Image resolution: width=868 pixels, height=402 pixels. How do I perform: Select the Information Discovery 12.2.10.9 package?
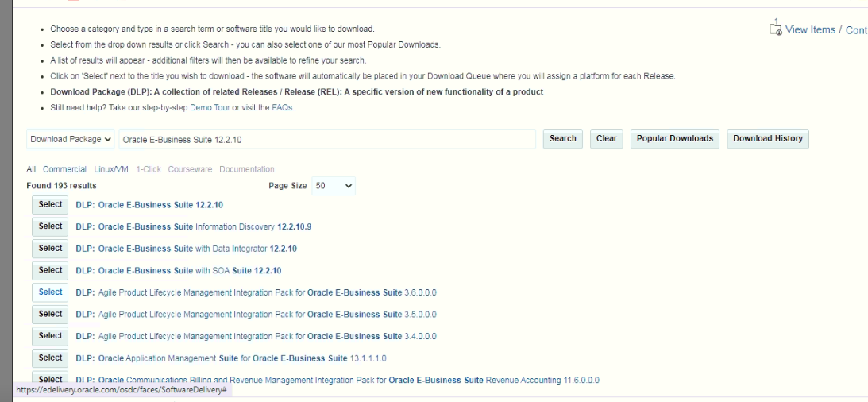[50, 226]
